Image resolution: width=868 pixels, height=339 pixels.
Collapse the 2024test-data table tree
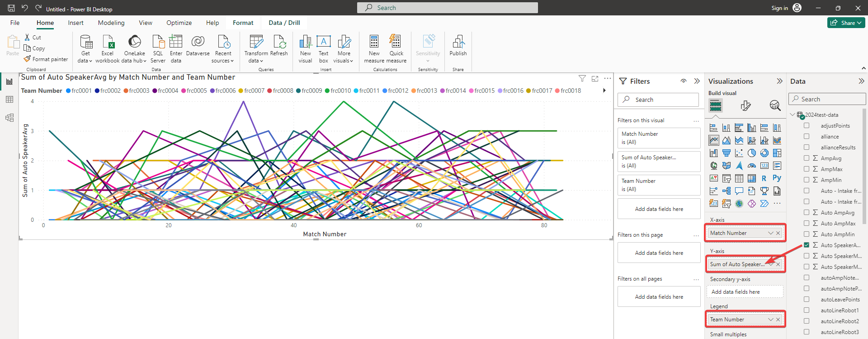(793, 115)
